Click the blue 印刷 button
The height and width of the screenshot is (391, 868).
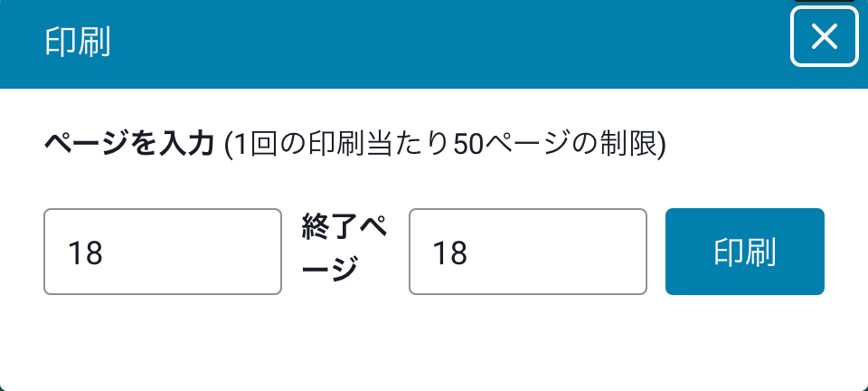744,252
